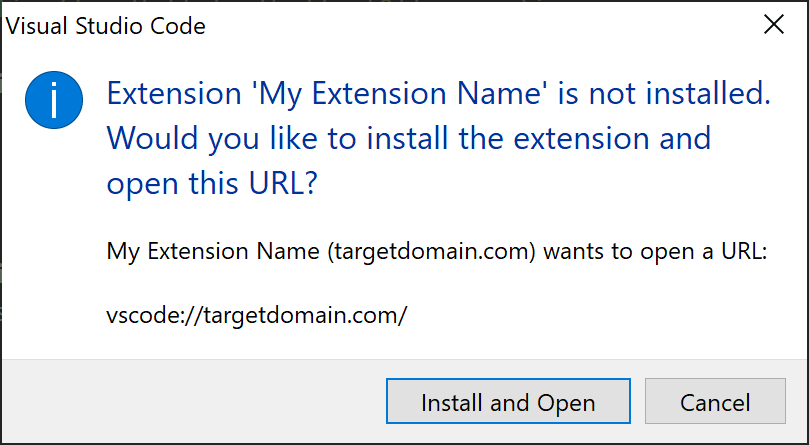Click the 'wants to open a URL:' text
Viewport: 809px width, 445px height.
pos(655,251)
